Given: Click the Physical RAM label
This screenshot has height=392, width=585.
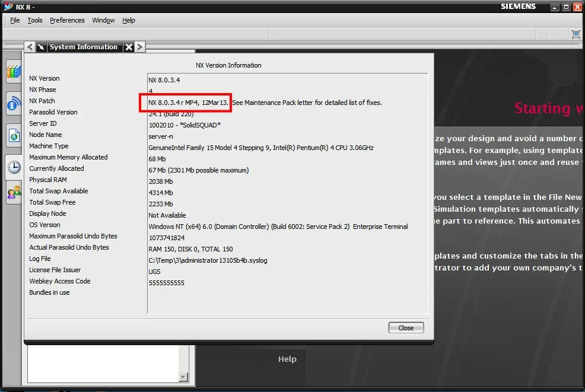Looking at the screenshot, I should pyautogui.click(x=47, y=180).
